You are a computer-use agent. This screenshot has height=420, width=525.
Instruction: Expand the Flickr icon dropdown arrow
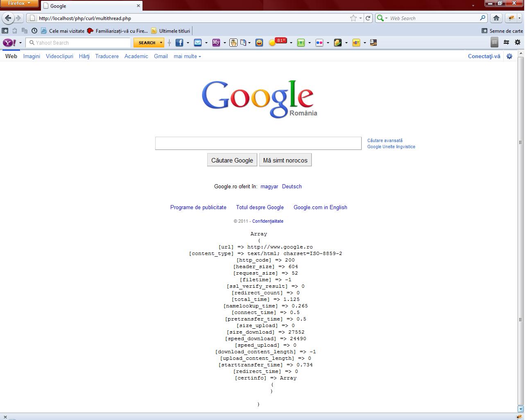tap(328, 43)
